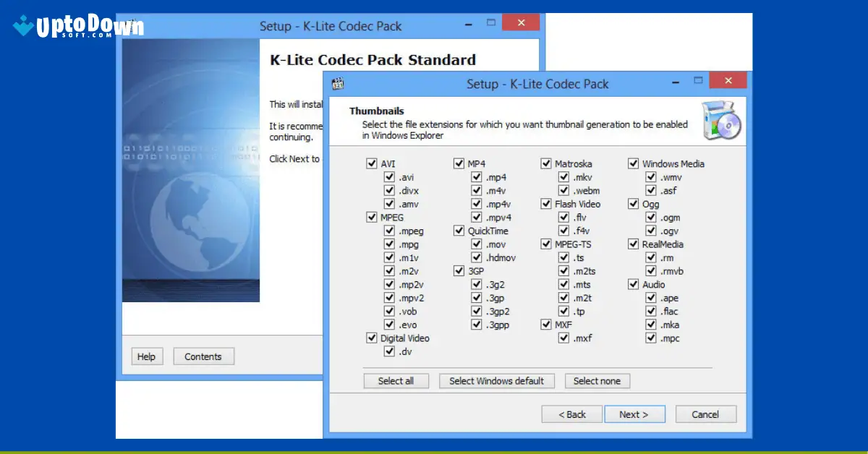Cancel the K-Lite installation
868x454 pixels.
click(705, 414)
